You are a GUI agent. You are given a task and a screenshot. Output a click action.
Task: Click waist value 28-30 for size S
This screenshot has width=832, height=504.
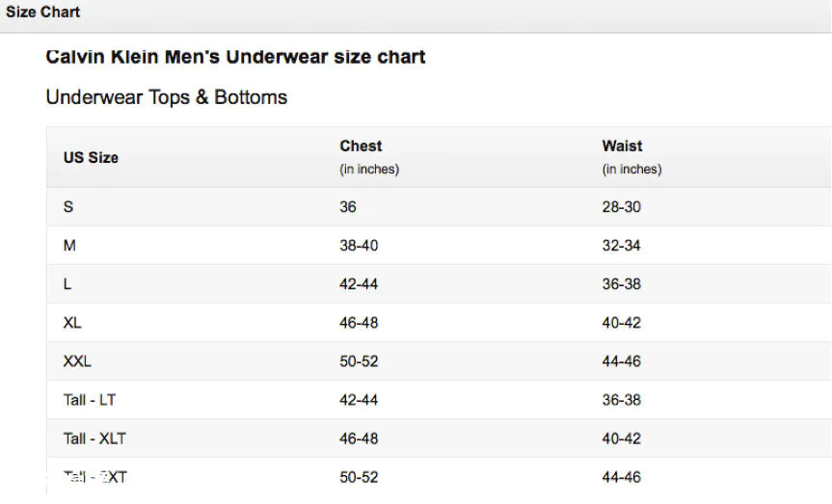tap(621, 207)
